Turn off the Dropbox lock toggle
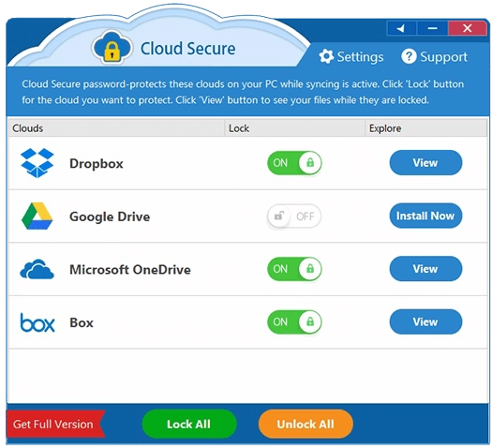This screenshot has height=448, width=492. [294, 163]
